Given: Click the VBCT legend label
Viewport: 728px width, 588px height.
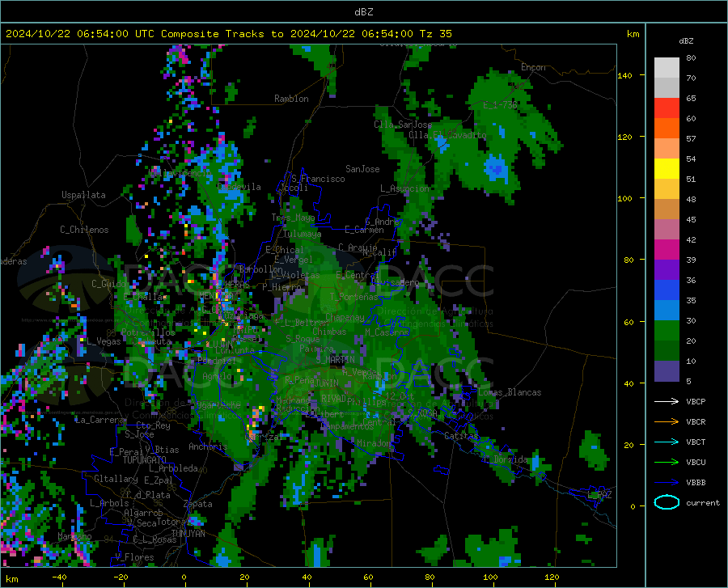Looking at the screenshot, I should click(696, 442).
